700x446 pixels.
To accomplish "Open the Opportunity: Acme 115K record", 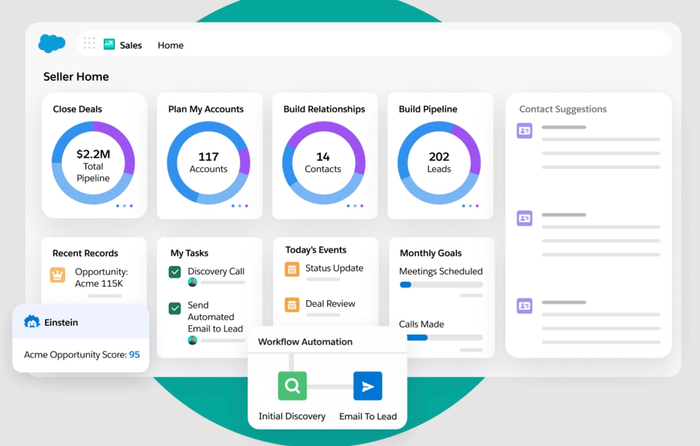I will pos(101,278).
